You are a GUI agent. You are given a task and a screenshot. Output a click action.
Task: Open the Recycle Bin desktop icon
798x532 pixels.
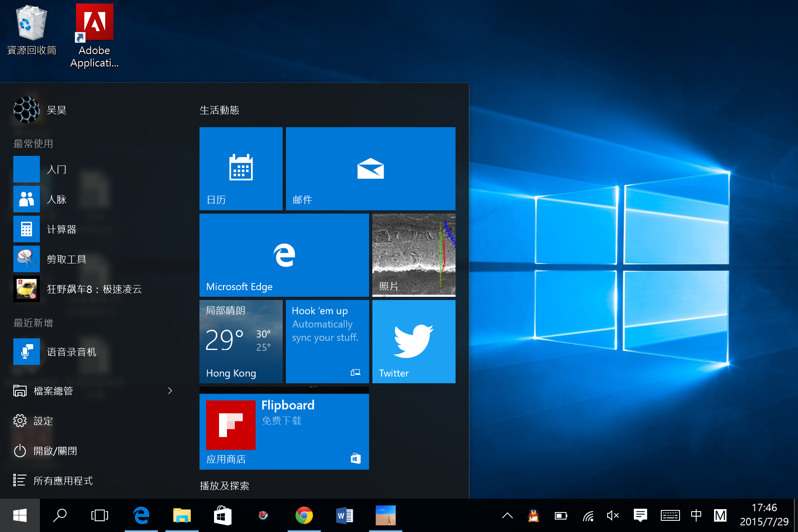[x=31, y=30]
